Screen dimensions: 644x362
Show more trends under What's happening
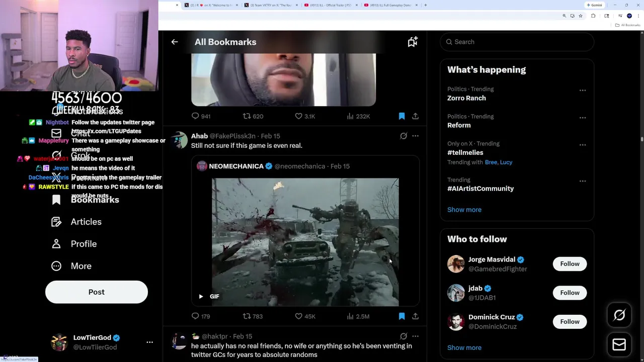pyautogui.click(x=464, y=210)
